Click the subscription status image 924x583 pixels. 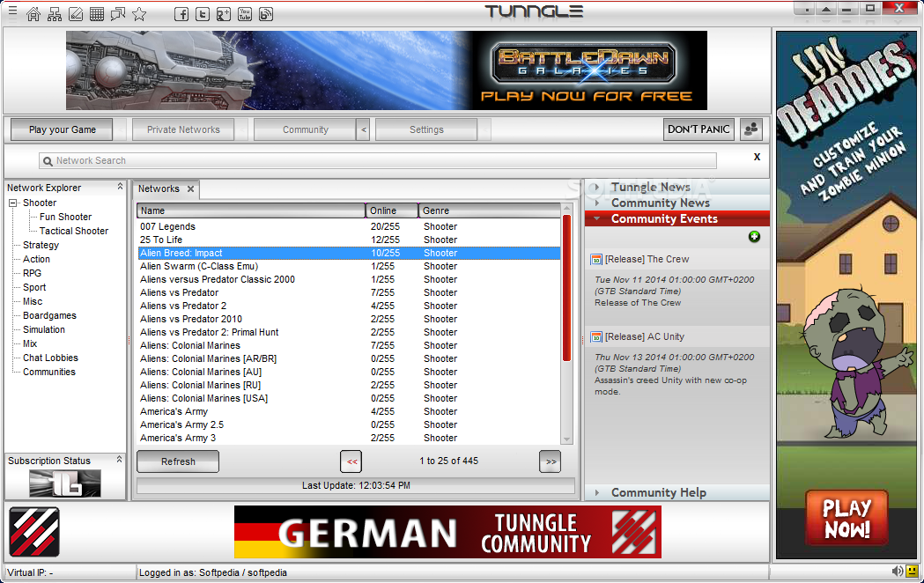(65, 483)
